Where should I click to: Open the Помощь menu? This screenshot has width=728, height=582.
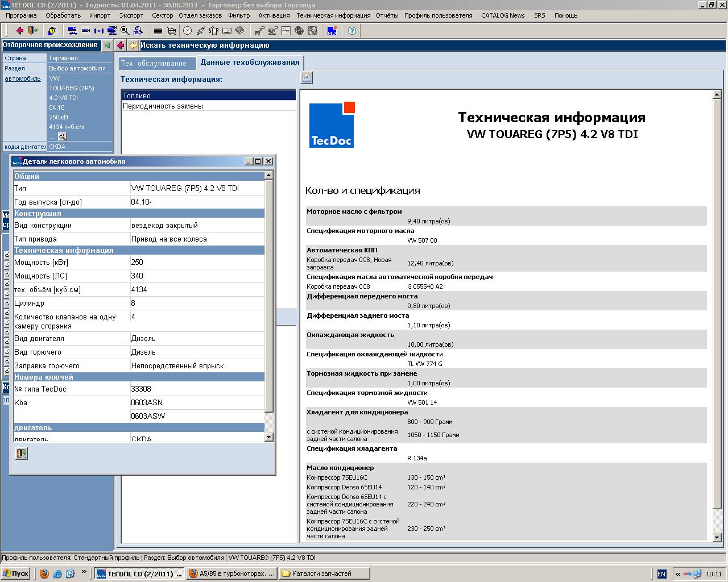click(x=566, y=15)
